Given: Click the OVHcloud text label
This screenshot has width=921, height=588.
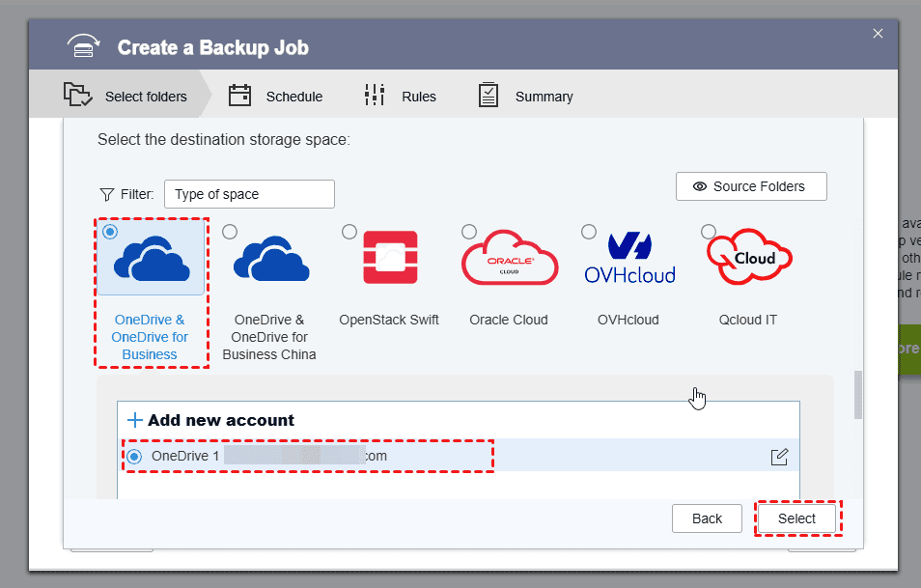Looking at the screenshot, I should pyautogui.click(x=628, y=321).
